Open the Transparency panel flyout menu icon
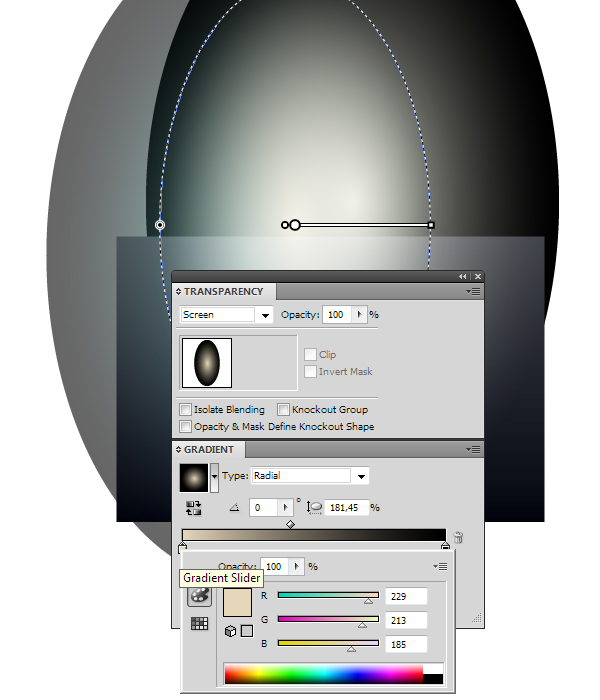The image size is (600, 700). pos(473,292)
